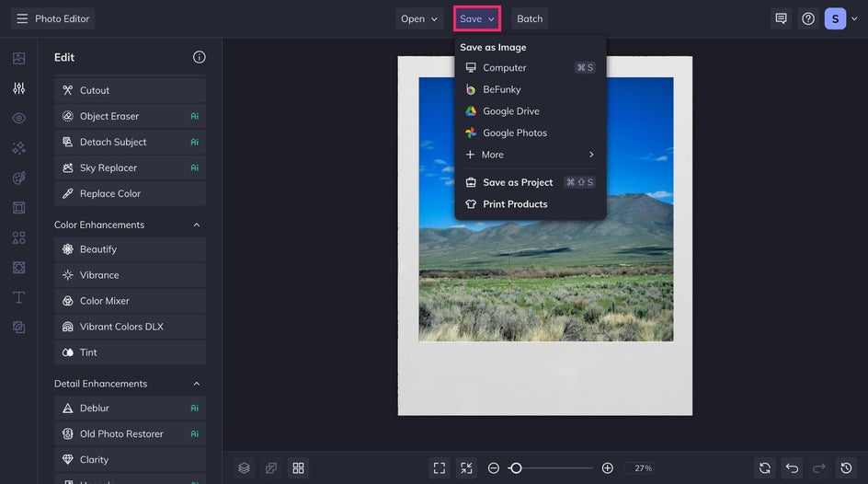The image size is (868, 484).
Task: Open the Detach Subject tool
Action: pos(130,142)
